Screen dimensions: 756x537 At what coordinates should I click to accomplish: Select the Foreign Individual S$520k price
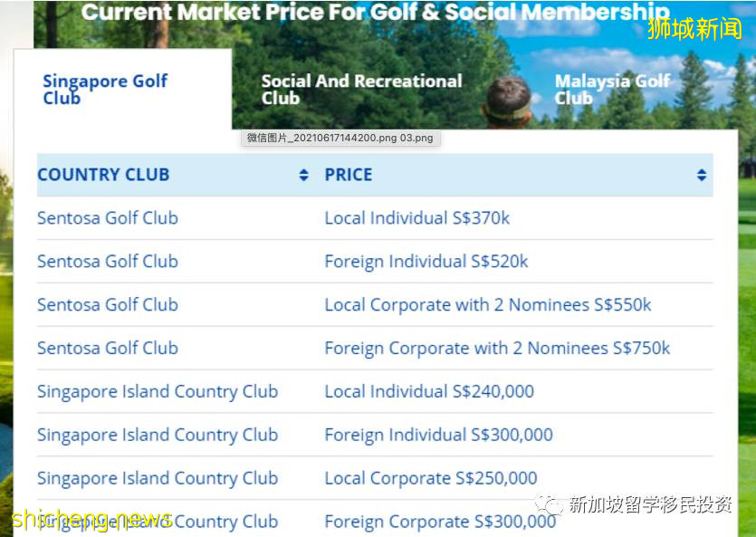coord(426,262)
